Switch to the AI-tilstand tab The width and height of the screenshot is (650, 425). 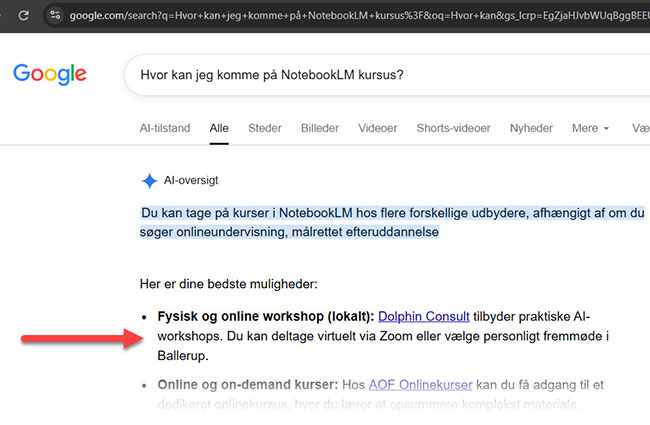pos(165,128)
